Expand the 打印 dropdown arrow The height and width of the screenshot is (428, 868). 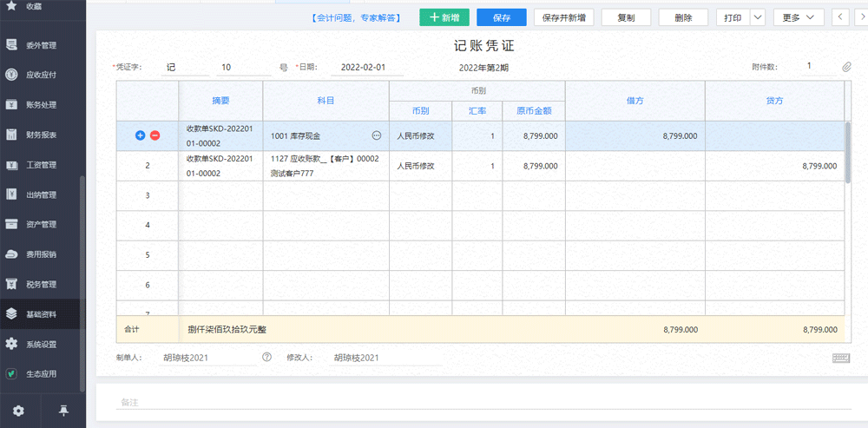tap(757, 17)
